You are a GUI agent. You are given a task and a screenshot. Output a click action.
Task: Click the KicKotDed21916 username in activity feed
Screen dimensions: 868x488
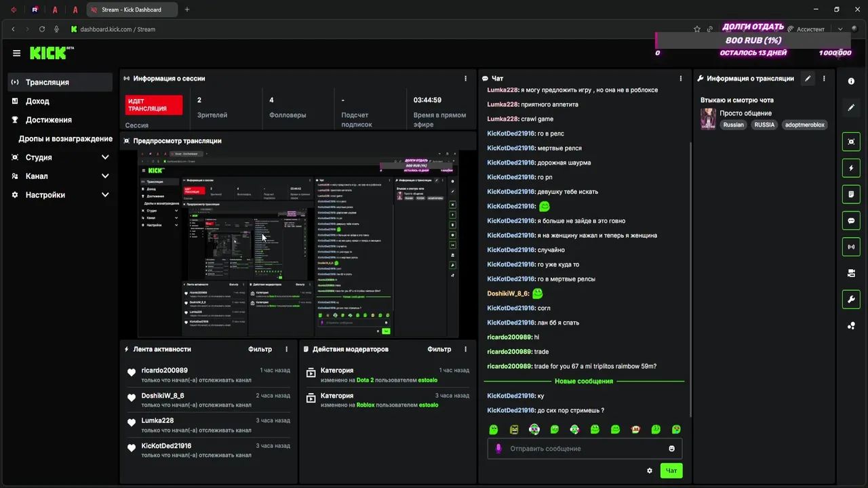(166, 446)
